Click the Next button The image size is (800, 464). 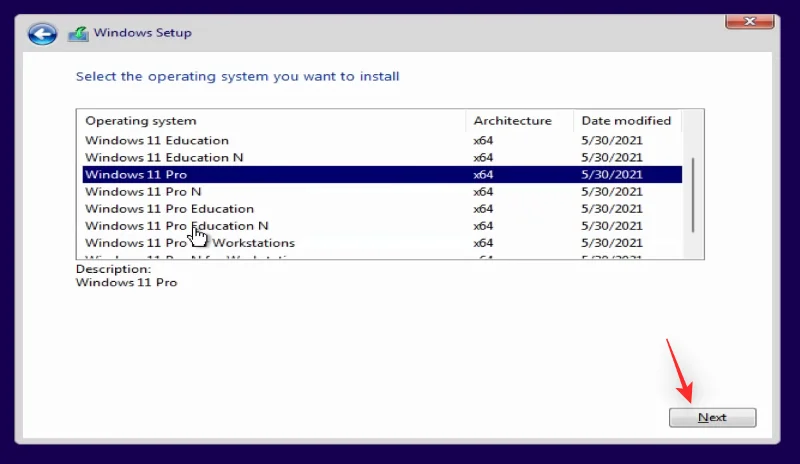(712, 418)
